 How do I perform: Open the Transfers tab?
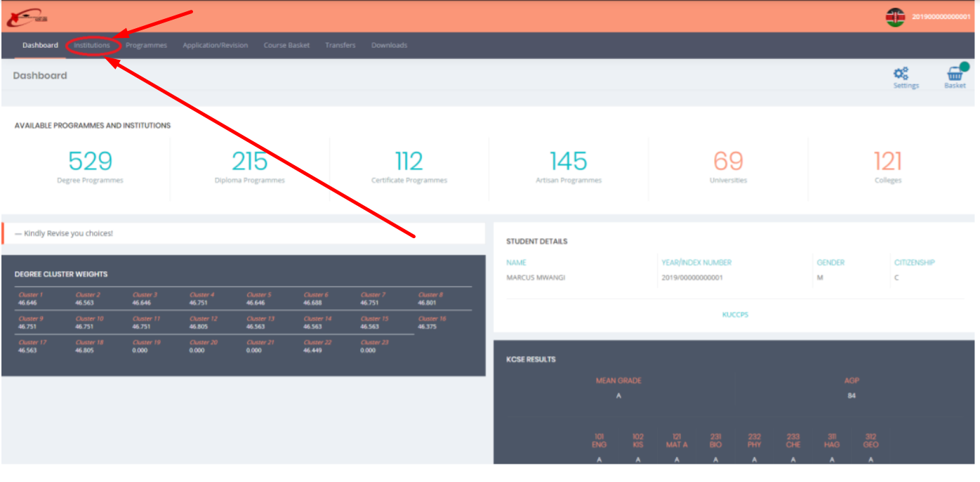pos(340,46)
